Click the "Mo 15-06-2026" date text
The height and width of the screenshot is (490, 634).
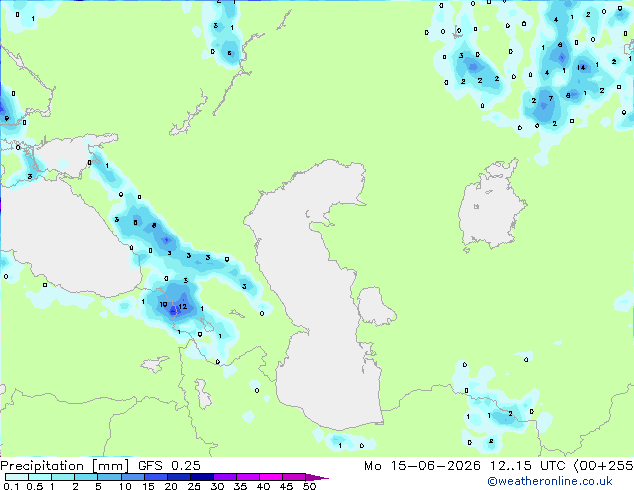[x=422, y=466]
